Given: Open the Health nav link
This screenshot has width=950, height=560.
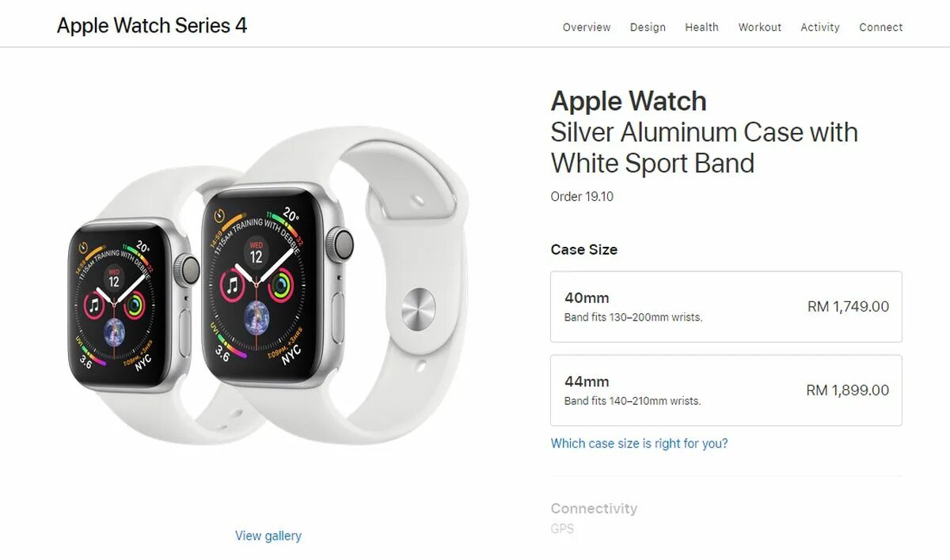Looking at the screenshot, I should pos(701,27).
